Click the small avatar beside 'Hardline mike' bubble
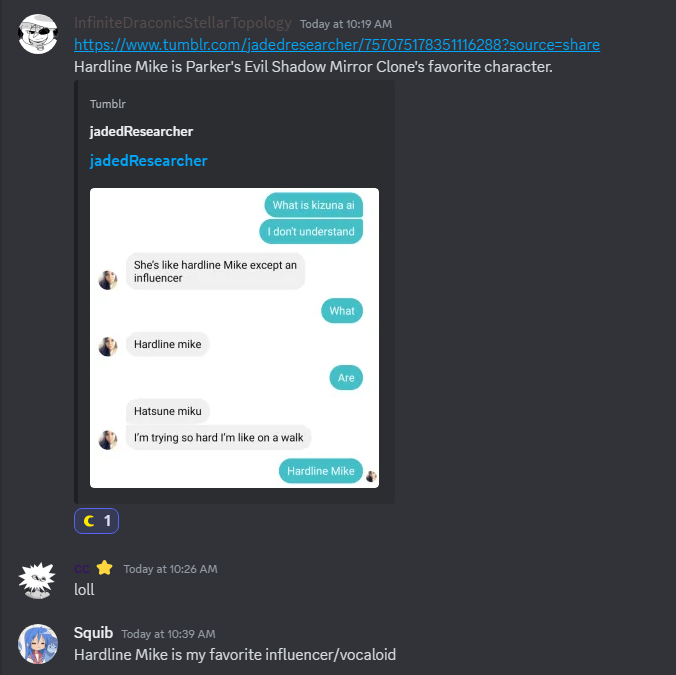Screen dimensions: 676x675 [108, 347]
